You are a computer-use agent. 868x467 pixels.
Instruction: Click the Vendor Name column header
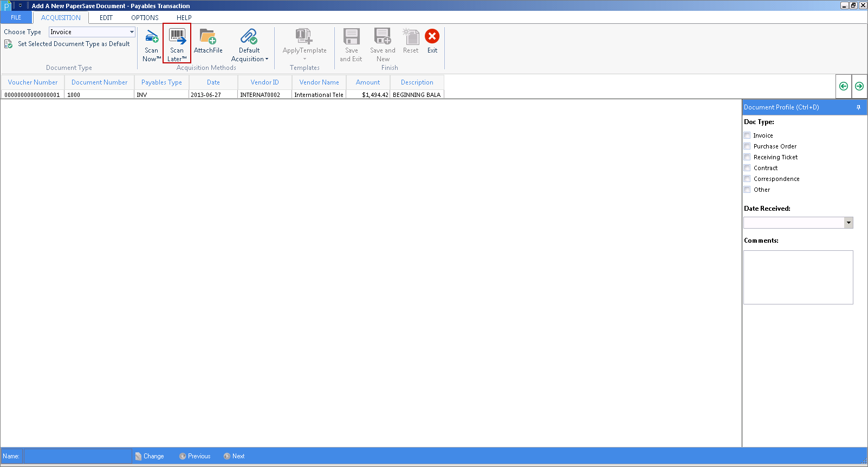(319, 82)
